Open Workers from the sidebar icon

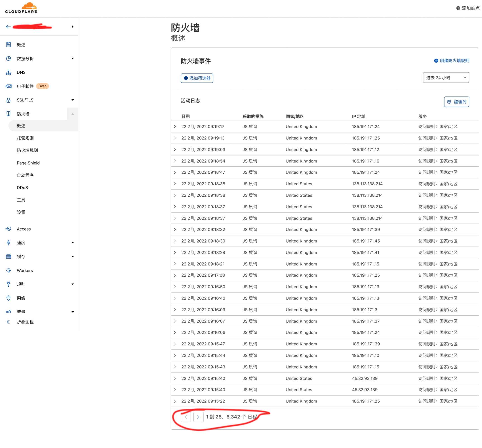point(9,270)
